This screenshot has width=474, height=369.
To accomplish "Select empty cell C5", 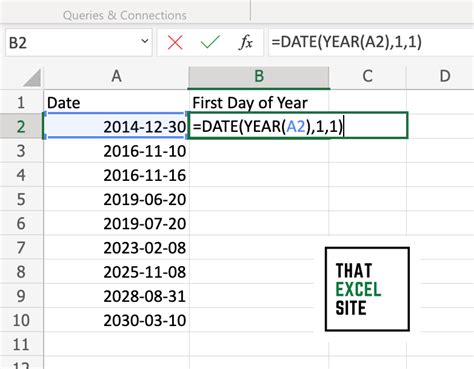I will click(367, 199).
